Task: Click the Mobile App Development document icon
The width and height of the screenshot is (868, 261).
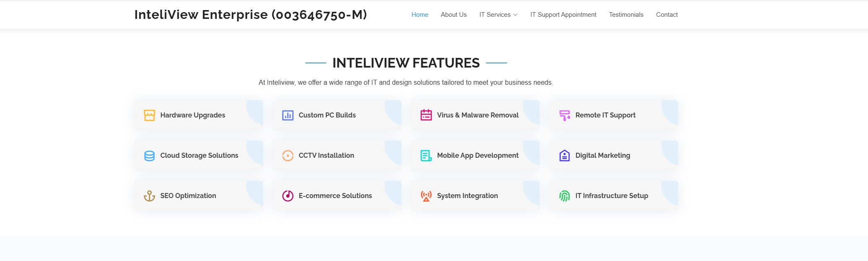Action: 426,156
